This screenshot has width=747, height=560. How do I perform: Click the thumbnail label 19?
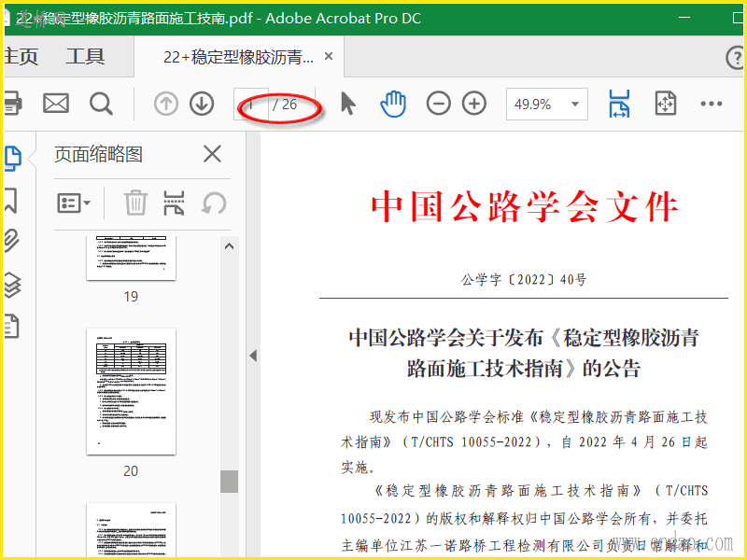131,297
